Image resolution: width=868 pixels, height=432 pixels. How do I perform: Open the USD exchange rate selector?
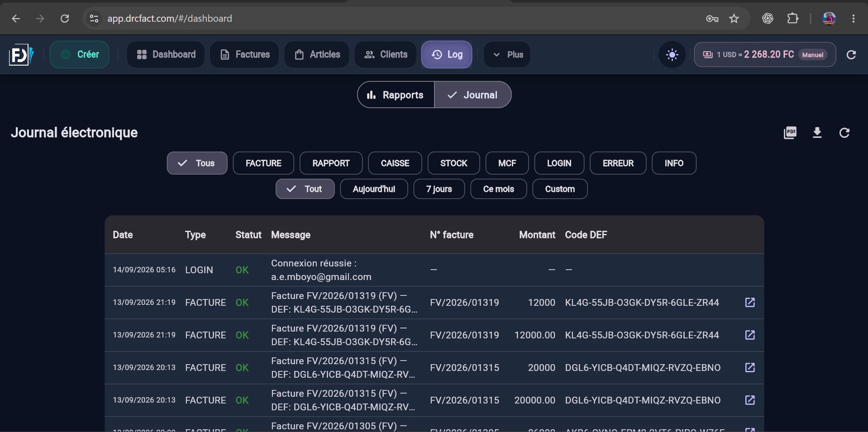765,55
